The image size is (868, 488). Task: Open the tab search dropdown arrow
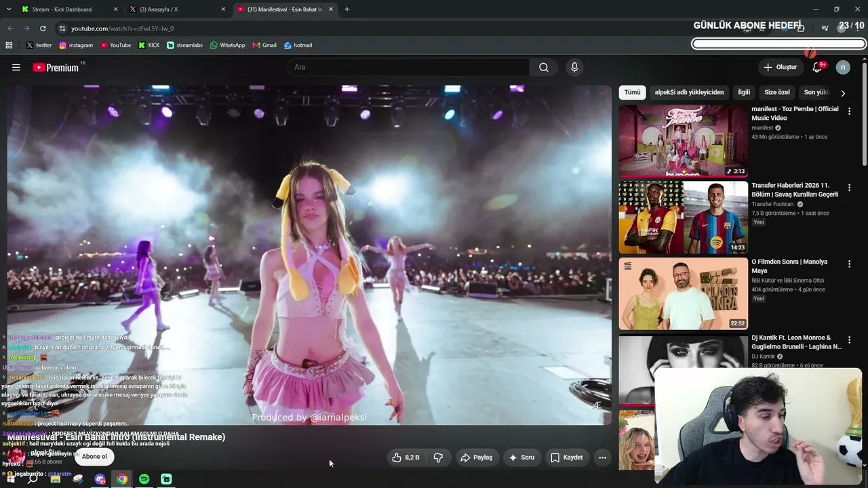coord(9,9)
